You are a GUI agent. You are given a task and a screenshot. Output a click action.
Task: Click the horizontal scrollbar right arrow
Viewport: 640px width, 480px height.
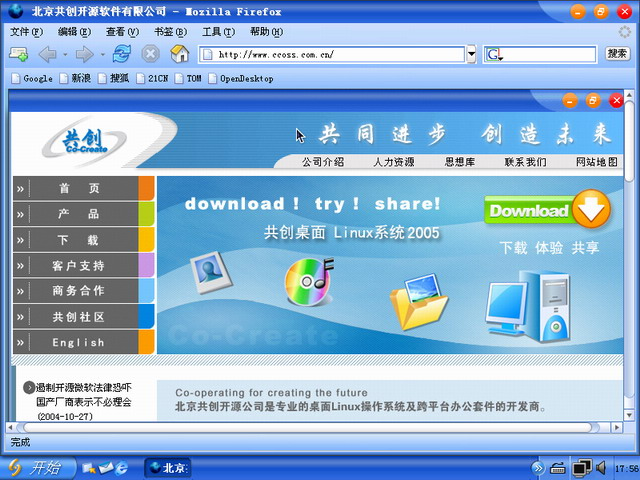pos(617,427)
